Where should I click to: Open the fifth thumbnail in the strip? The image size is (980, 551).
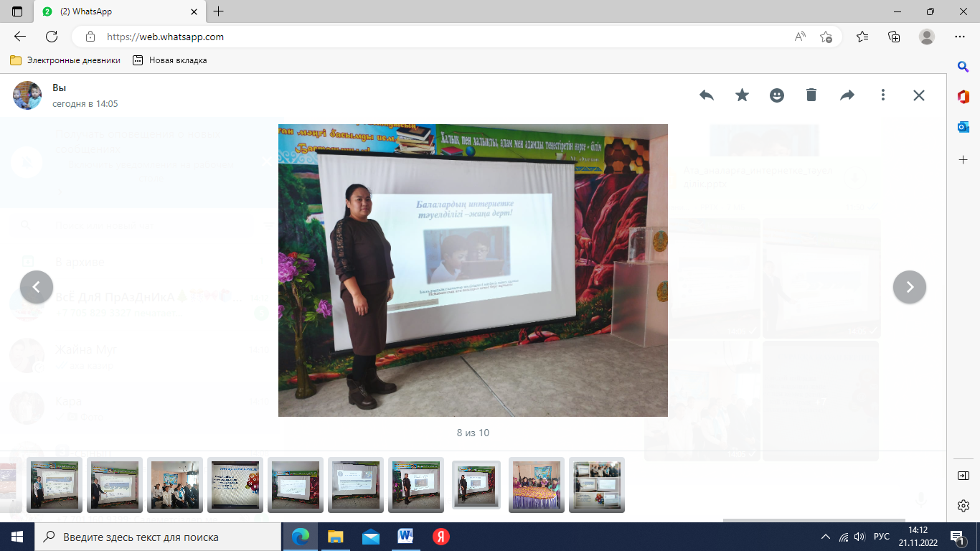click(296, 485)
